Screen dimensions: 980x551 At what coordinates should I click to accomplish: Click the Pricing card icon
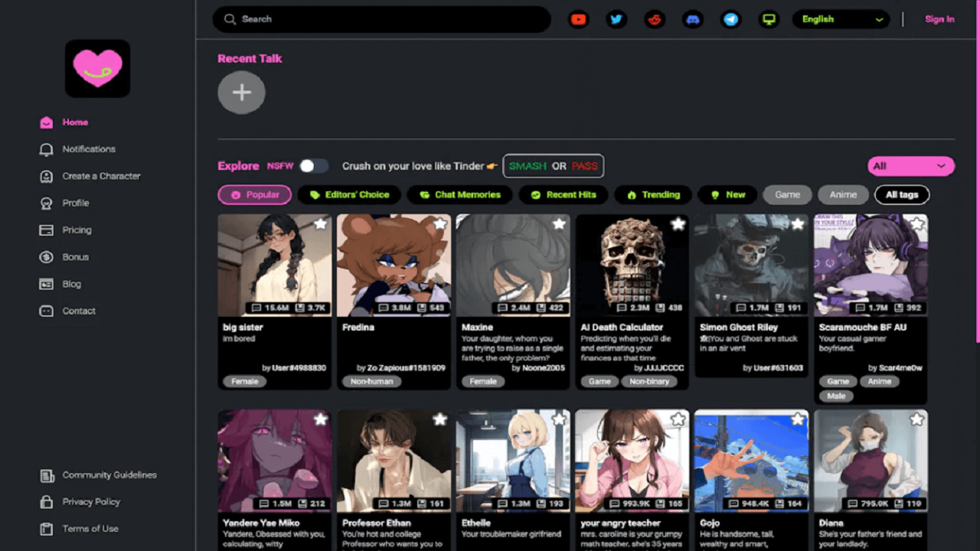(47, 230)
